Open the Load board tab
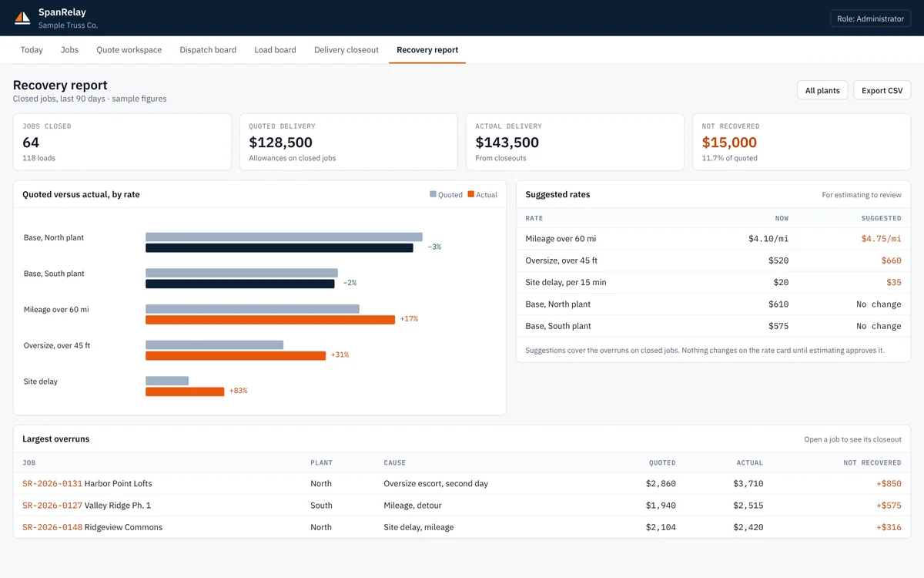This screenshot has height=578, width=924. pos(275,50)
